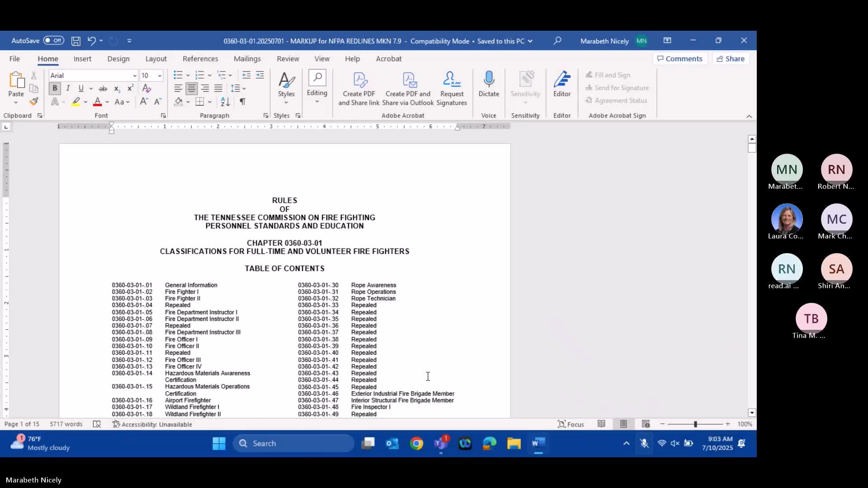
Task: Open the font size dropdown
Action: point(160,75)
